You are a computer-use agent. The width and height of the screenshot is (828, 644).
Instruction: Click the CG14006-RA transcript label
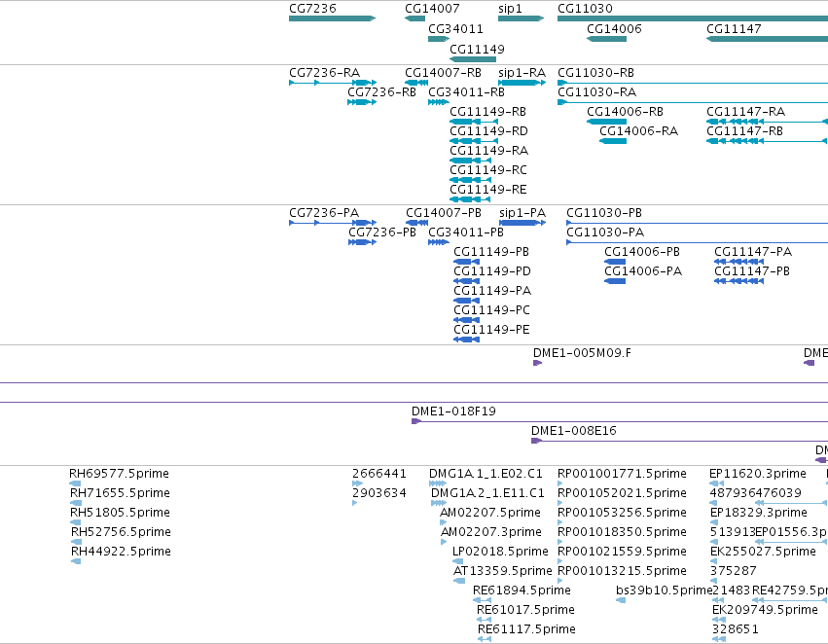(638, 131)
